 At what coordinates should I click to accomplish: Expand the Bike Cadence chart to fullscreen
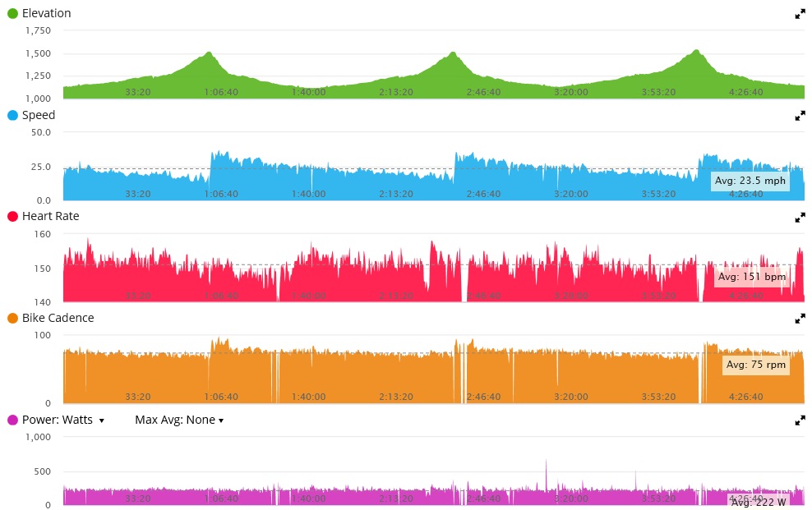click(x=800, y=319)
